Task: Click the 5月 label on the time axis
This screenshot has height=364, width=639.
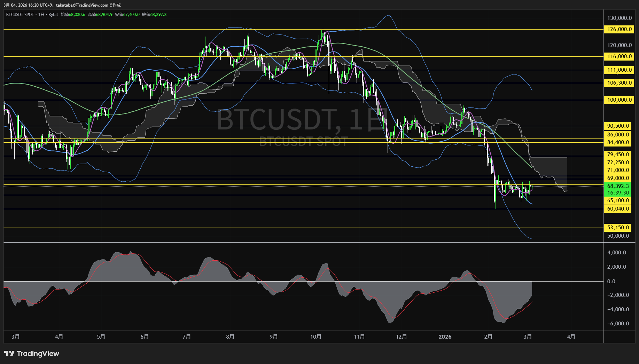Action: (101, 337)
